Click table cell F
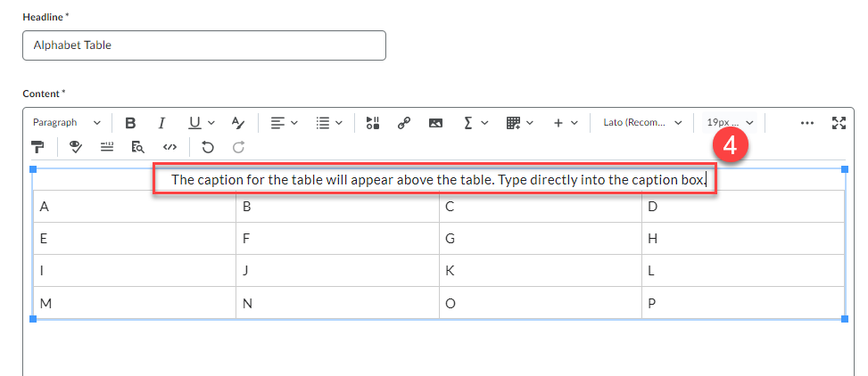The width and height of the screenshot is (868, 376). click(x=338, y=239)
